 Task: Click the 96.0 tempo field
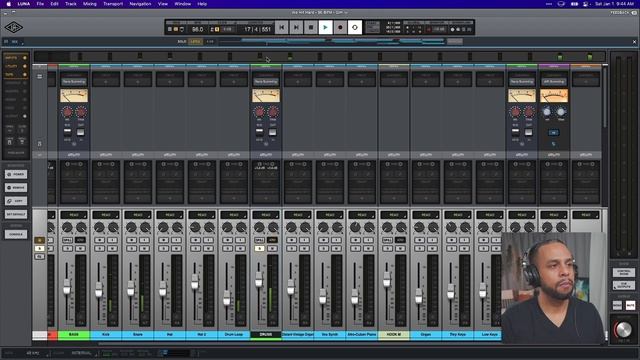pos(198,29)
